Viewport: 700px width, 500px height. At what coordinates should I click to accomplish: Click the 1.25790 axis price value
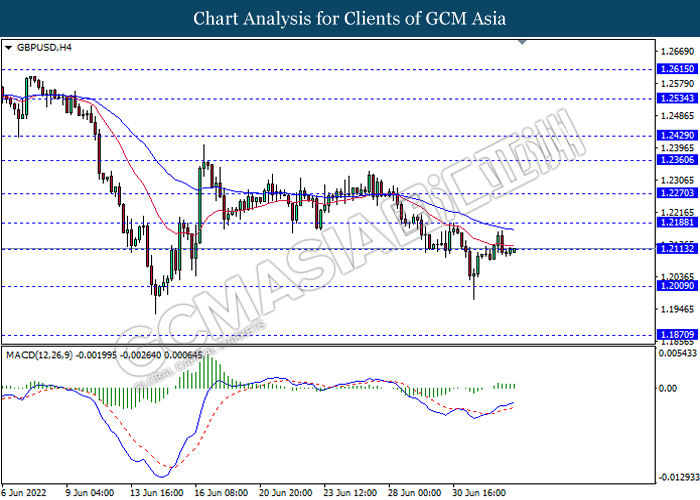click(677, 84)
